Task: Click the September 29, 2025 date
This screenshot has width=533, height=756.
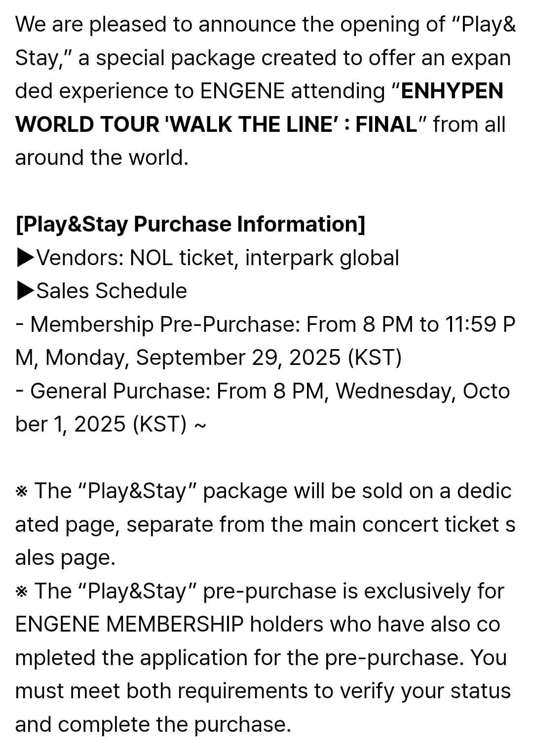Action: pyautogui.click(x=238, y=358)
